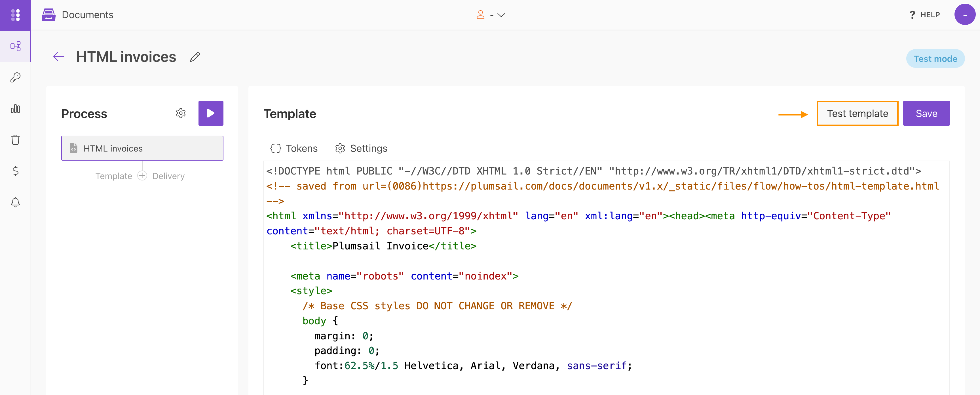Click the opening style tag line
The image size is (980, 395).
[311, 291]
